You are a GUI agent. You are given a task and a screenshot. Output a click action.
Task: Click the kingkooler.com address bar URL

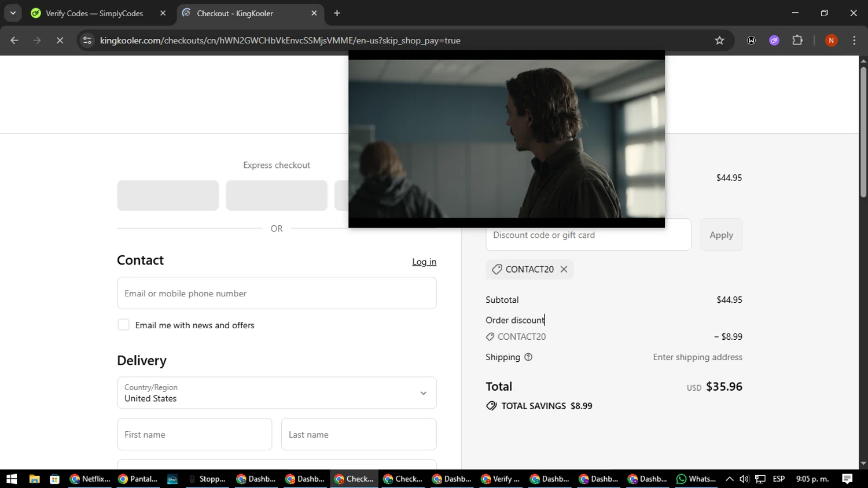point(280,41)
